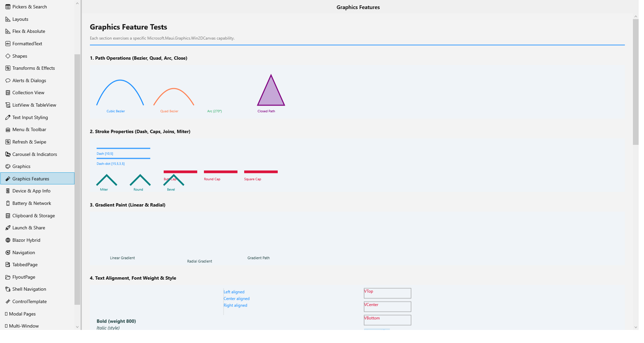Click the Graphics Features brush icon
Viewport: 644px width, 343px height.
tap(8, 179)
